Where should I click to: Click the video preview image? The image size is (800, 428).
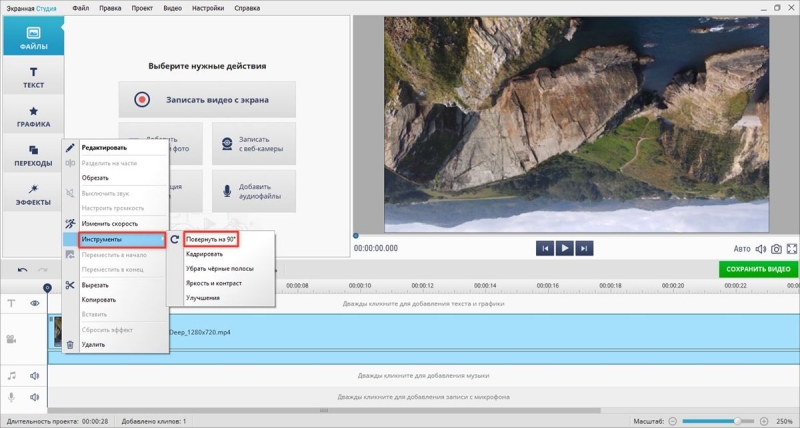coord(577,125)
